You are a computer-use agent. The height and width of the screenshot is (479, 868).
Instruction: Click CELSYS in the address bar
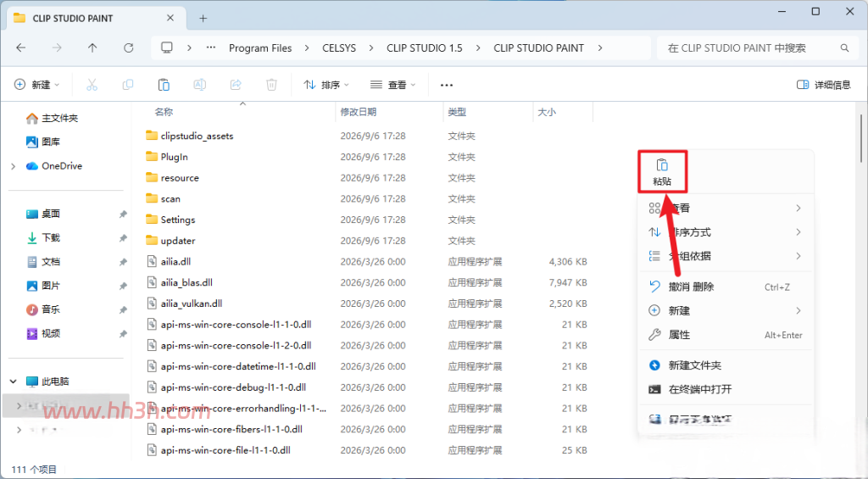339,48
